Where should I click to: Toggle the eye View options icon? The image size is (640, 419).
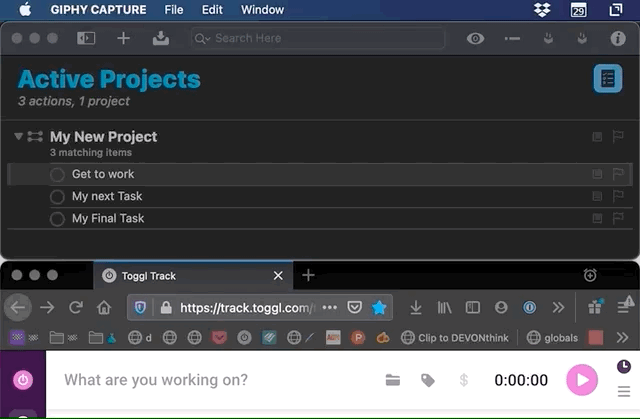coord(475,39)
